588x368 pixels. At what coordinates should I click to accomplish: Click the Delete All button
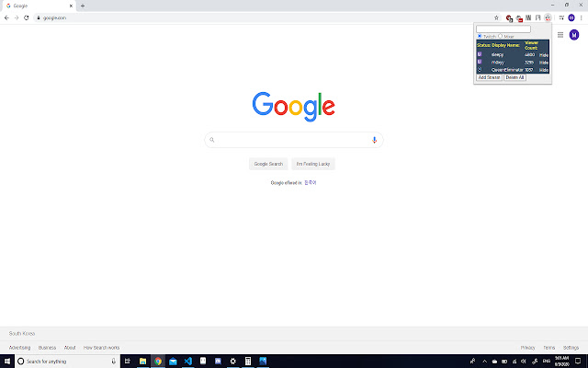pos(514,77)
